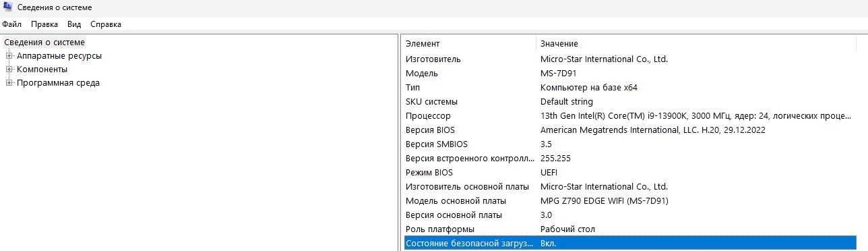Click the Значение column header
Screen dimensions: 868x251
(x=697, y=43)
